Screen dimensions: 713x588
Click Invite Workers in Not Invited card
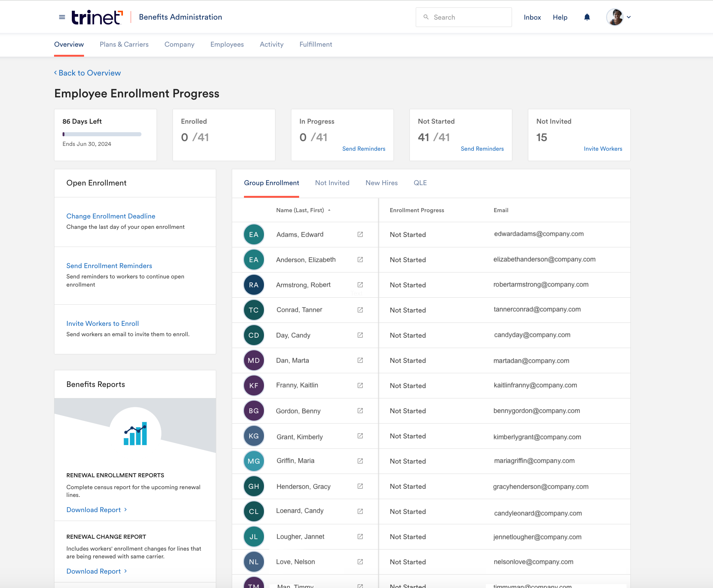[603, 148]
